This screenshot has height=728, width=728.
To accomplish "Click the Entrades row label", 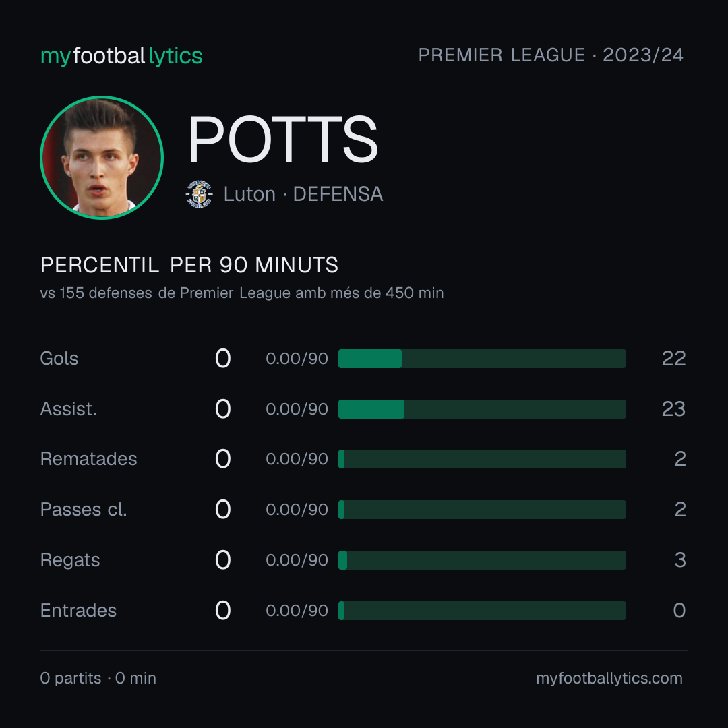I will coord(78,611).
